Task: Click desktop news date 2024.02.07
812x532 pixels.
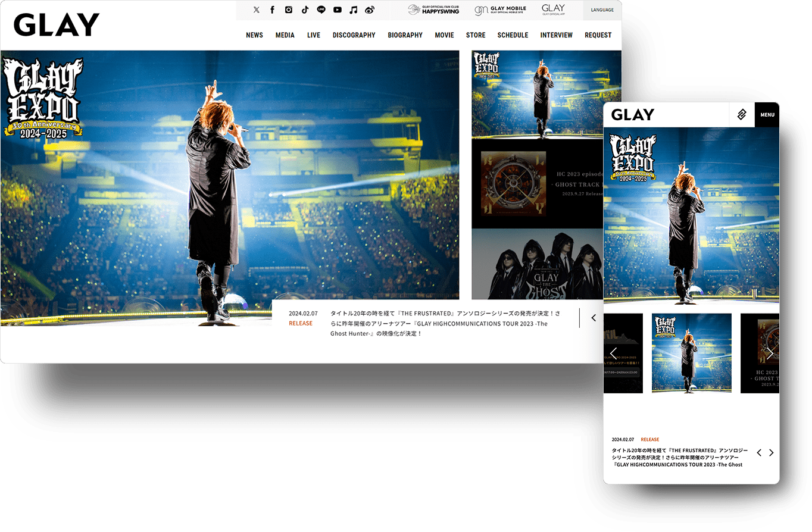Action: pos(304,313)
